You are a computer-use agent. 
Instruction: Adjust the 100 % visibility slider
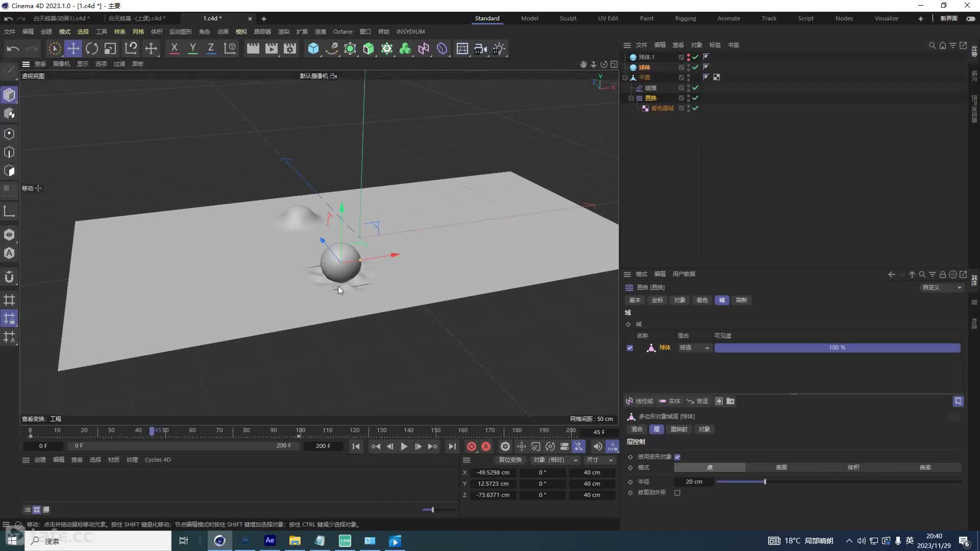coord(837,348)
